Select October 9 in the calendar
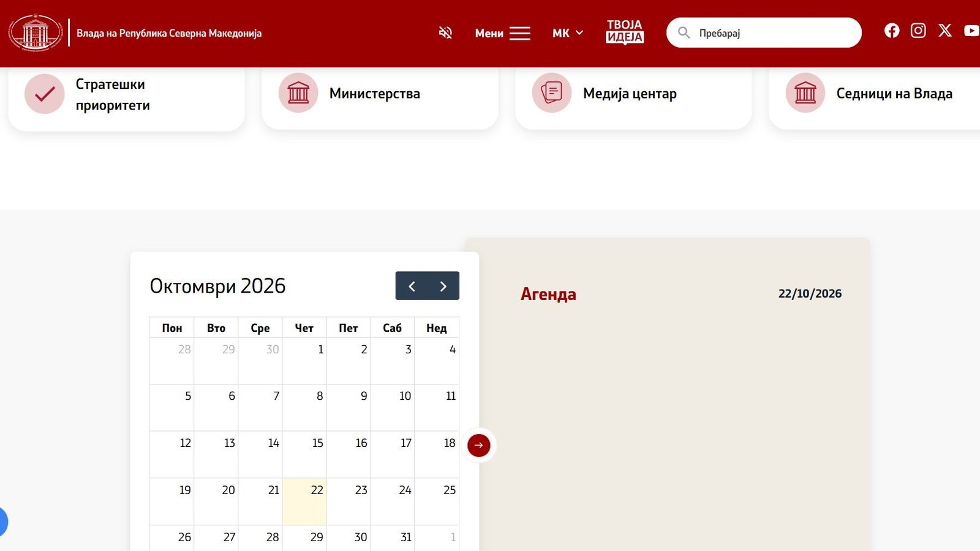Image resolution: width=980 pixels, height=551 pixels. [x=349, y=408]
